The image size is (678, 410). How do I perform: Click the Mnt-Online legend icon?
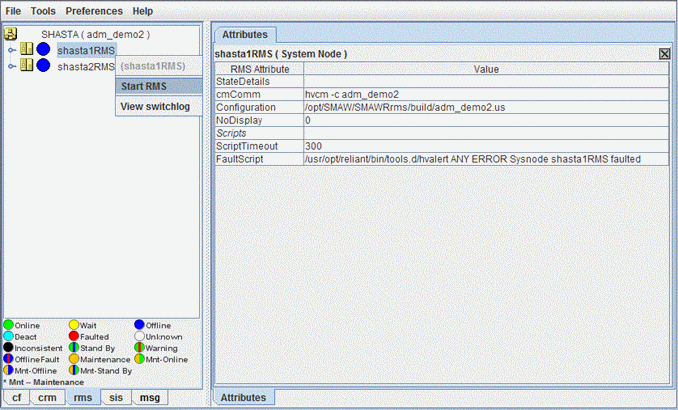(x=139, y=359)
